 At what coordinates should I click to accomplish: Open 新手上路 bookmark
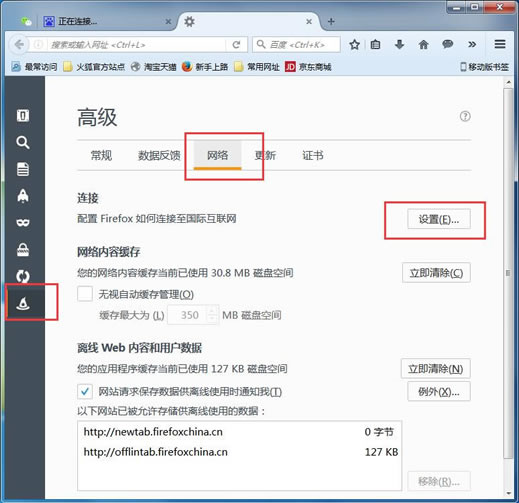click(205, 67)
